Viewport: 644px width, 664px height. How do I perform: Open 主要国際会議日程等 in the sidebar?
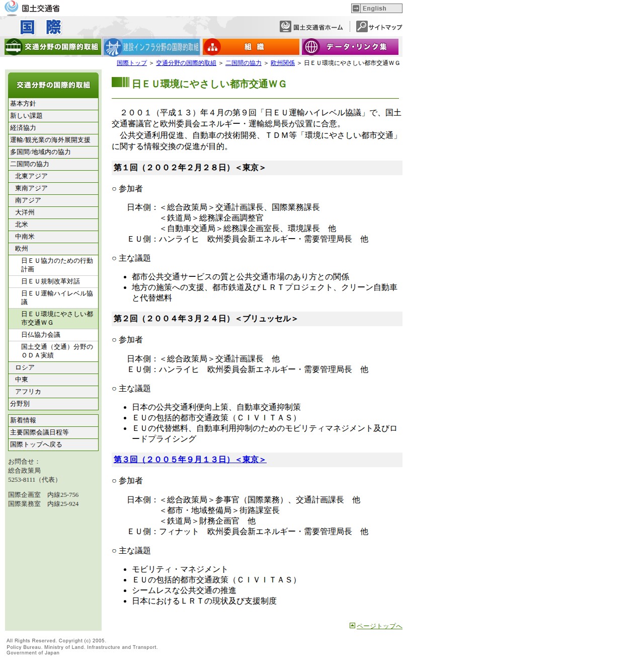click(x=53, y=432)
